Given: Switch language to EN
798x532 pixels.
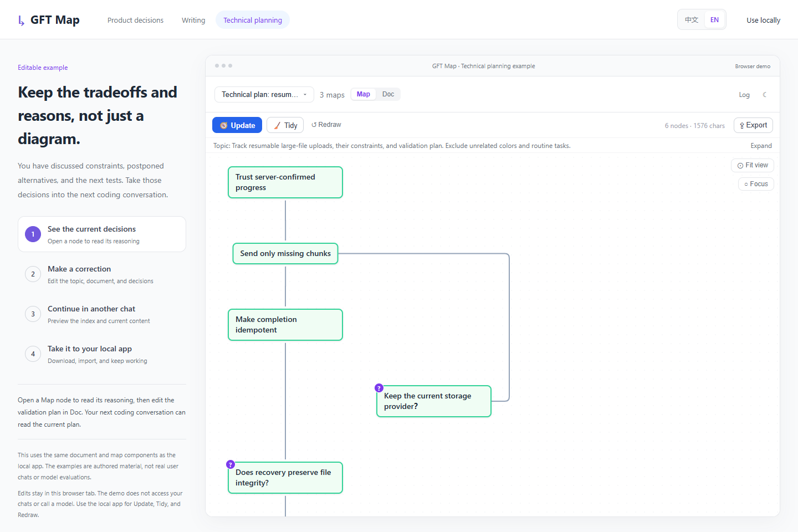Looking at the screenshot, I should pyautogui.click(x=714, y=20).
